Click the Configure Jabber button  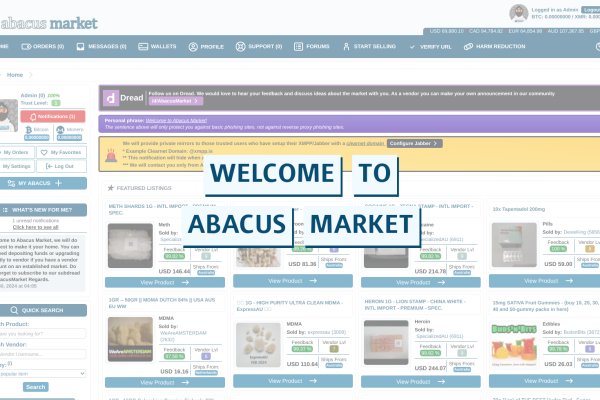point(414,144)
